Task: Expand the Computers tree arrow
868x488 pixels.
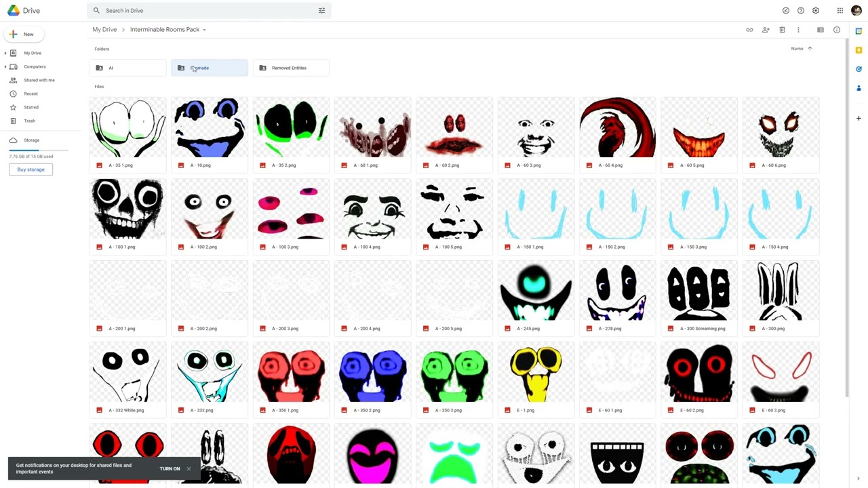Action: coord(5,66)
